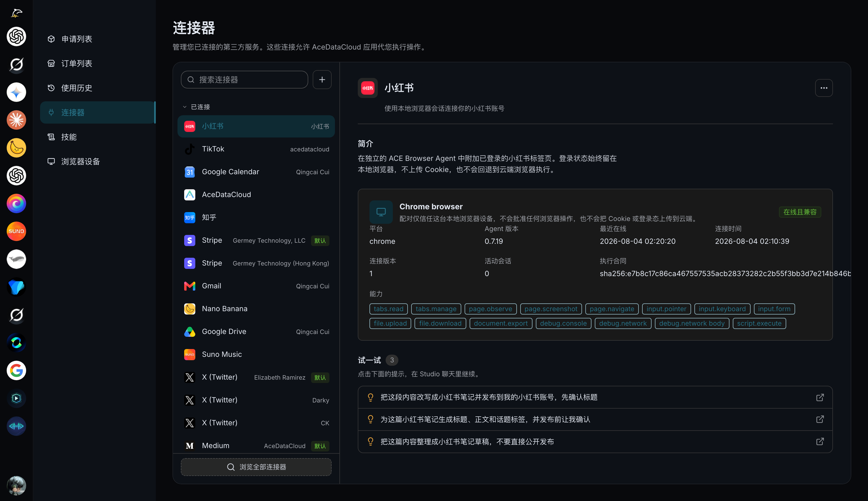Click the 试一试 count badge 3

[x=392, y=360]
